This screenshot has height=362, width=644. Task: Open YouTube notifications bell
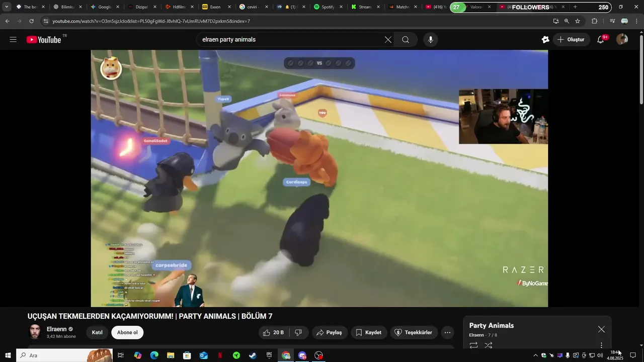coord(601,40)
